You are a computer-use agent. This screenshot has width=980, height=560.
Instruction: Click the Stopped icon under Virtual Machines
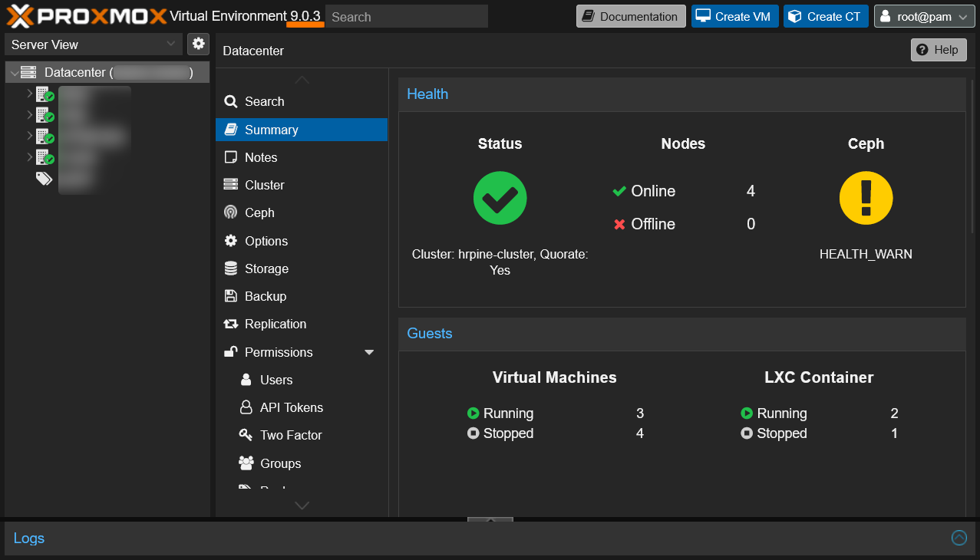tap(474, 433)
